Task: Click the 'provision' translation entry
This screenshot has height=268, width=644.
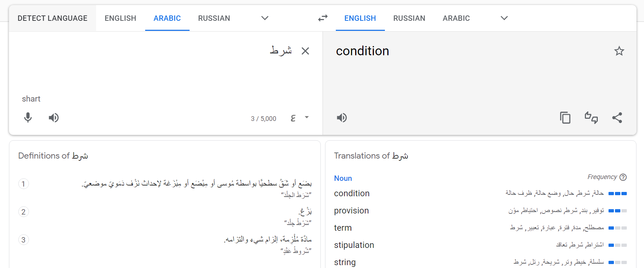Action: [351, 211]
